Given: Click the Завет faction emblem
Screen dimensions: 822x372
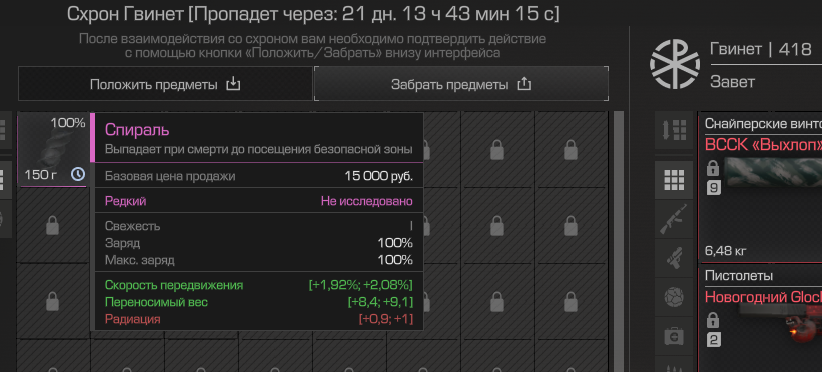Looking at the screenshot, I should (x=675, y=64).
